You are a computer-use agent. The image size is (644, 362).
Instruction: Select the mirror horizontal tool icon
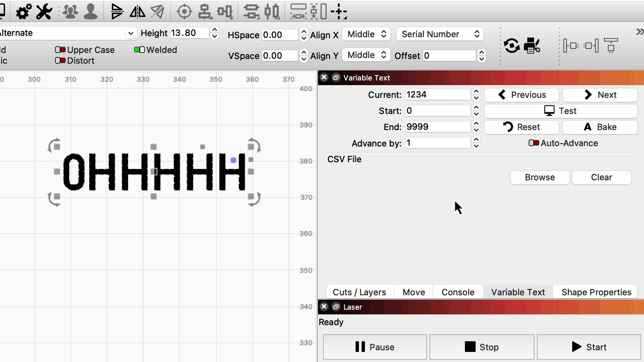point(137,12)
